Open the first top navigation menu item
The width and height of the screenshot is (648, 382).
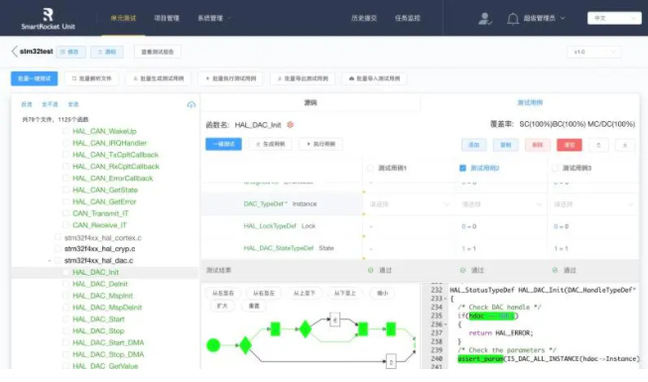(123, 18)
